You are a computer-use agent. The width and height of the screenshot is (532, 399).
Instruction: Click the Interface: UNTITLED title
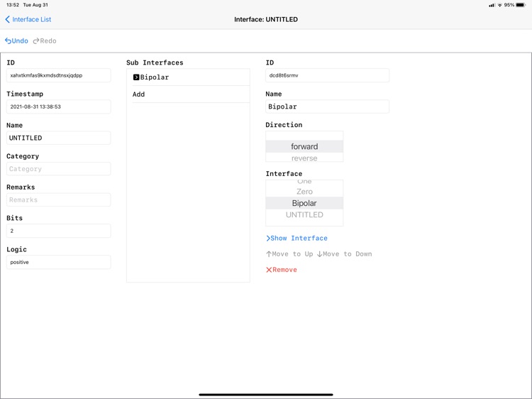[x=266, y=19]
